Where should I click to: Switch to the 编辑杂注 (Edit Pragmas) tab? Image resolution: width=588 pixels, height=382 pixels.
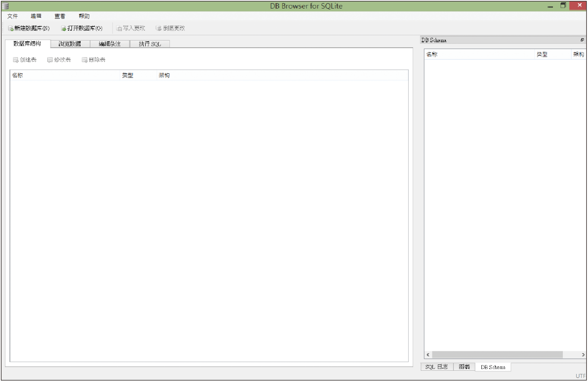110,44
